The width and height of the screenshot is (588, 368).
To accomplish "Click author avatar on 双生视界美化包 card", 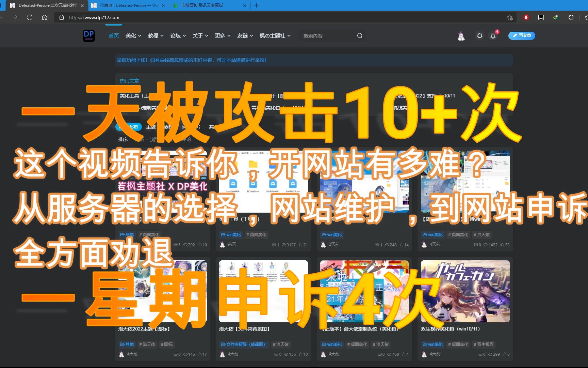I will click(x=424, y=354).
